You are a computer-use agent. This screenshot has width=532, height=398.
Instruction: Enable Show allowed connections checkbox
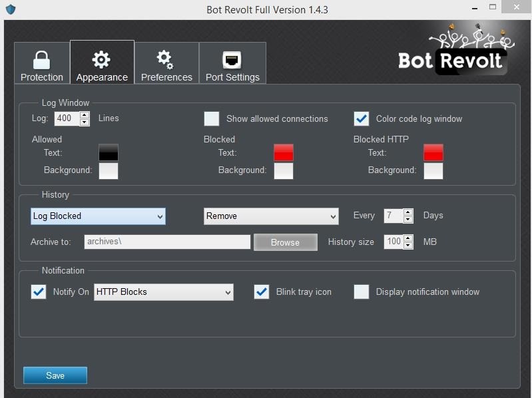point(212,118)
